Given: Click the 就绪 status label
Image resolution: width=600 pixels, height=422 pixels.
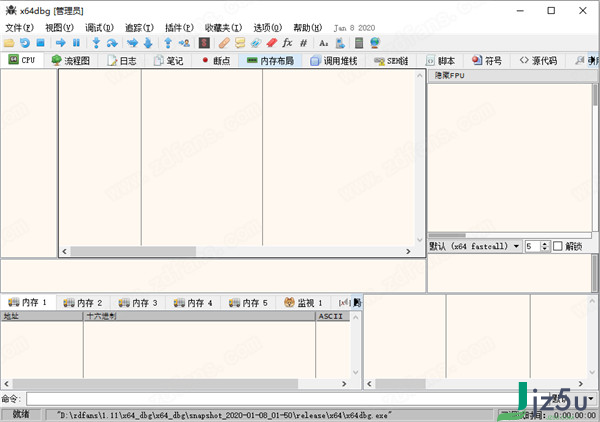Looking at the screenshot, I should tap(21, 414).
